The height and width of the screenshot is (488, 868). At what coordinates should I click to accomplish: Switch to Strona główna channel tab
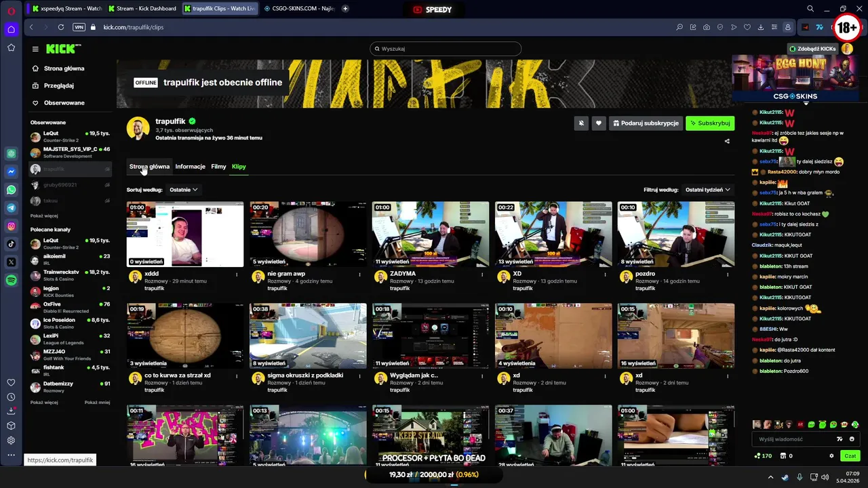(x=149, y=167)
